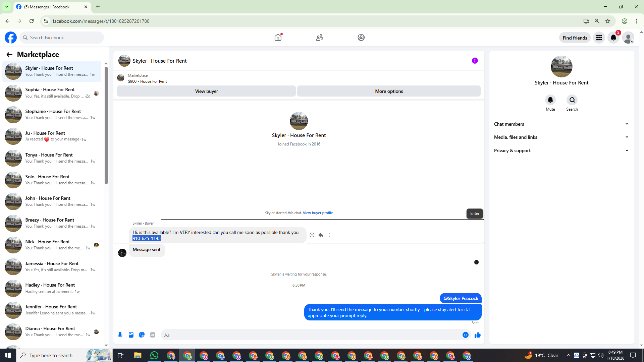The image size is (644, 362).
Task: Open Facebook notifications bell
Action: pyautogui.click(x=613, y=38)
